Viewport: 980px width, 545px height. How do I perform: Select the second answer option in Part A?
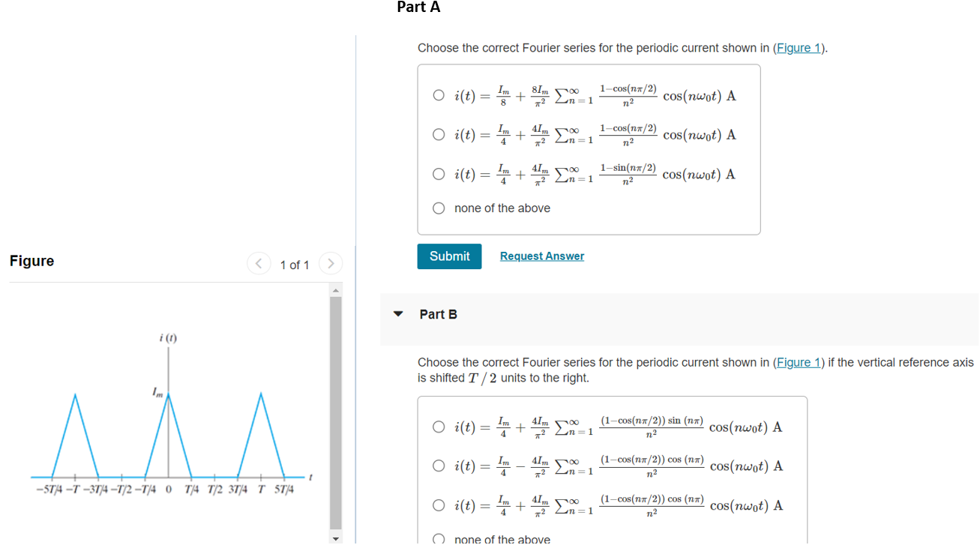439,134
